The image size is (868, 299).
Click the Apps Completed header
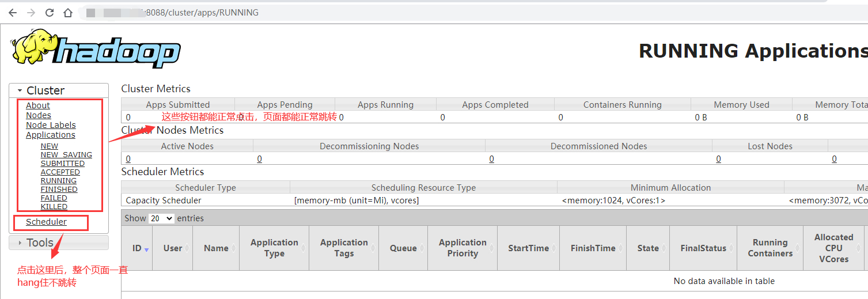pos(495,105)
